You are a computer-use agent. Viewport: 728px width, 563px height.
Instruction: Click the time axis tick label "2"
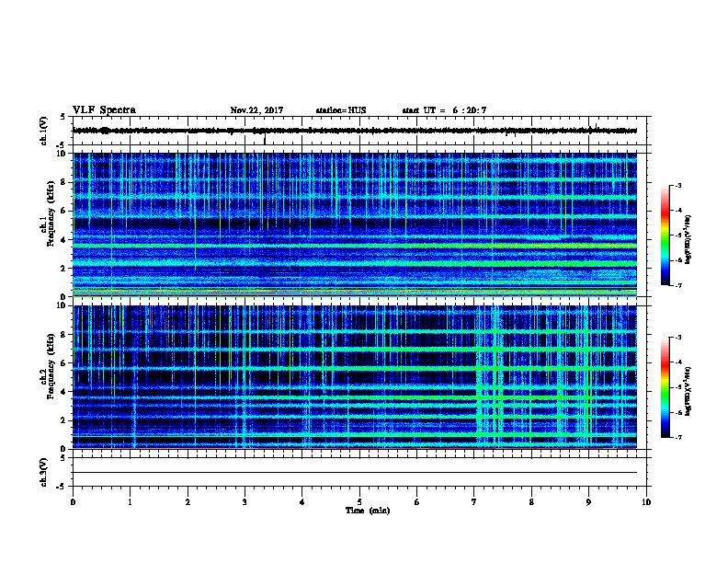point(188,502)
